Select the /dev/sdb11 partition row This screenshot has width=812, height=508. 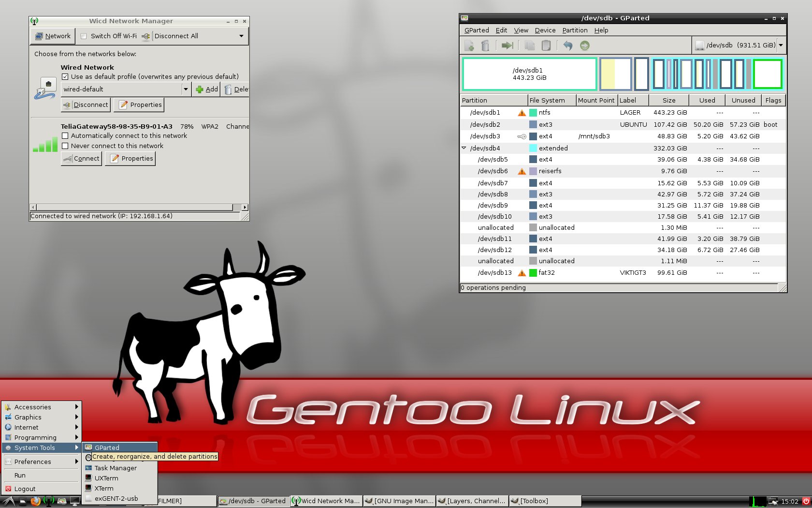(623, 239)
